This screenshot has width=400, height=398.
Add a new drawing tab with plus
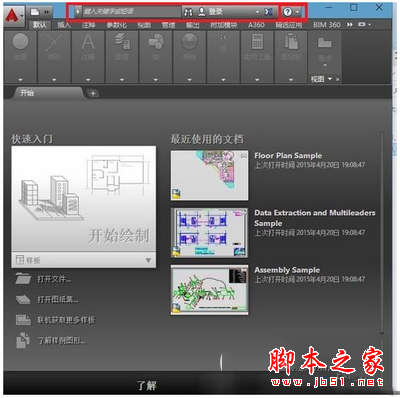pos(93,94)
